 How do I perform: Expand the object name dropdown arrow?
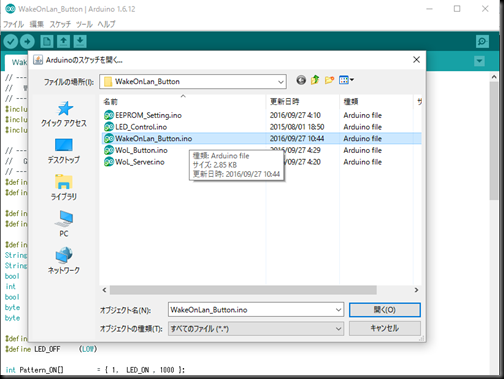(x=338, y=310)
